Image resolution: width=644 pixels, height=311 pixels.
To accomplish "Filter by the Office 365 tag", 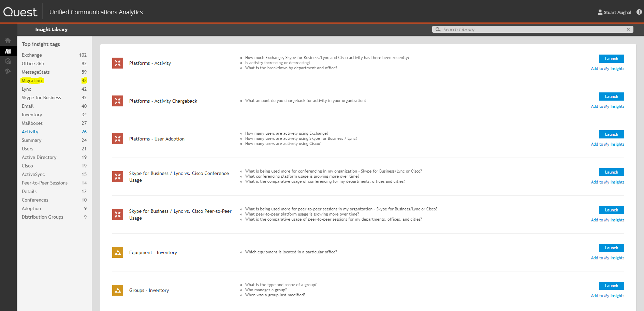I will (33, 63).
